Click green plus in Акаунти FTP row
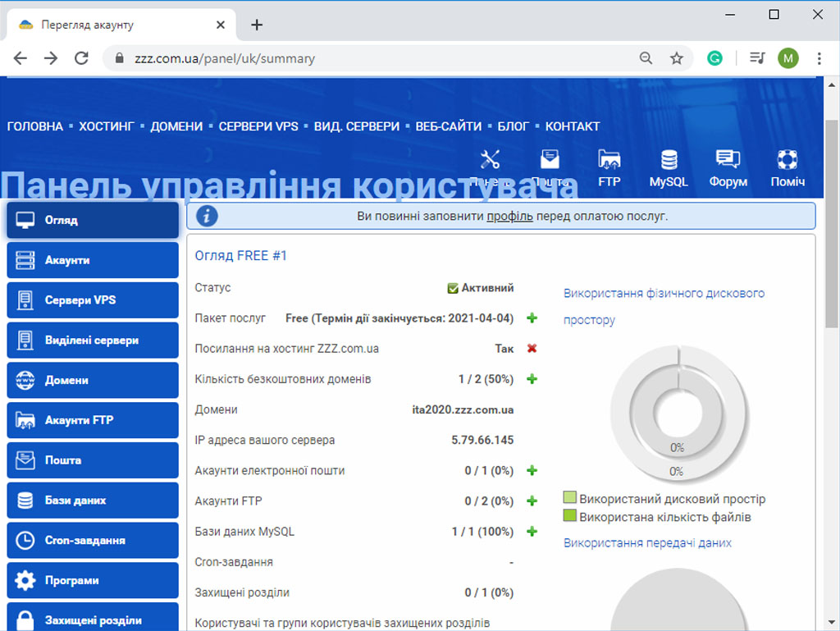840x631 pixels. tap(532, 501)
